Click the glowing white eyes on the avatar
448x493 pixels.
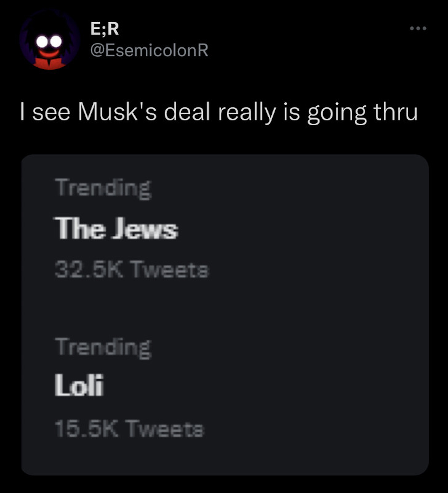coord(49,42)
